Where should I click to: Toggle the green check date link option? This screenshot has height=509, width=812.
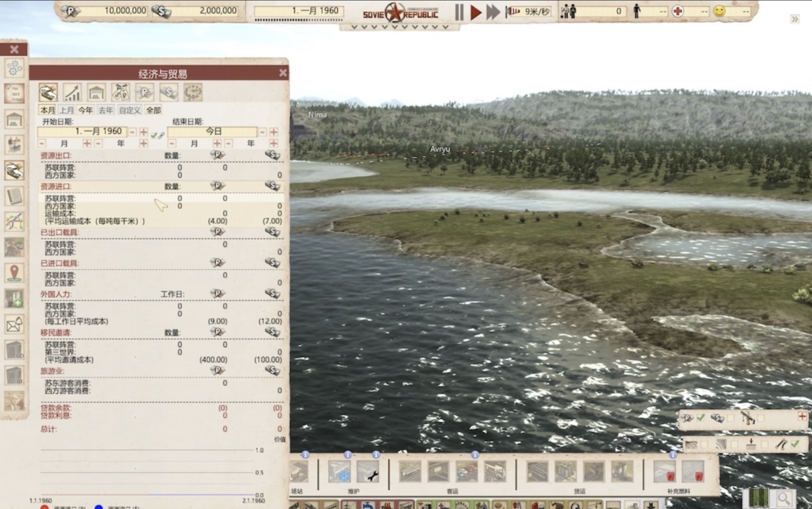pyautogui.click(x=154, y=135)
